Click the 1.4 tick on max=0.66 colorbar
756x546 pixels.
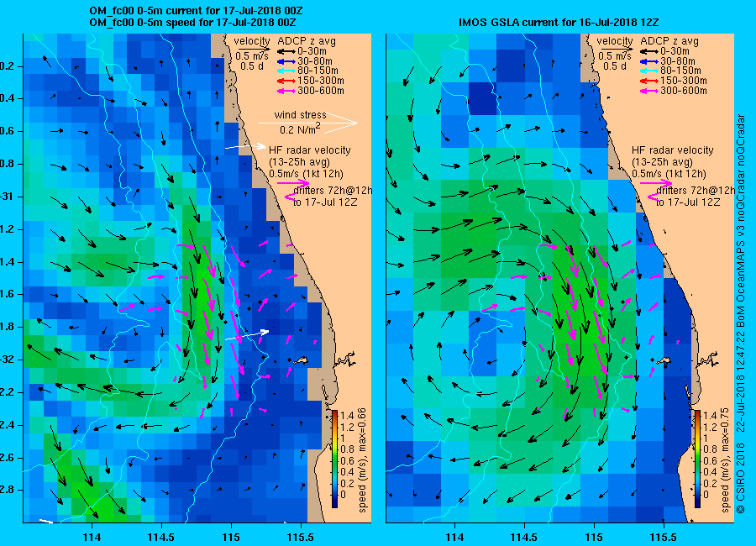tap(347, 416)
